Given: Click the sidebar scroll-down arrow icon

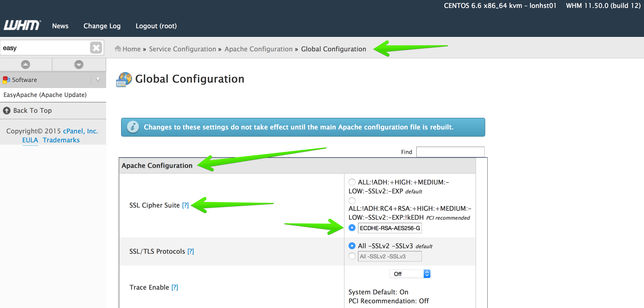Looking at the screenshot, I should [x=79, y=65].
